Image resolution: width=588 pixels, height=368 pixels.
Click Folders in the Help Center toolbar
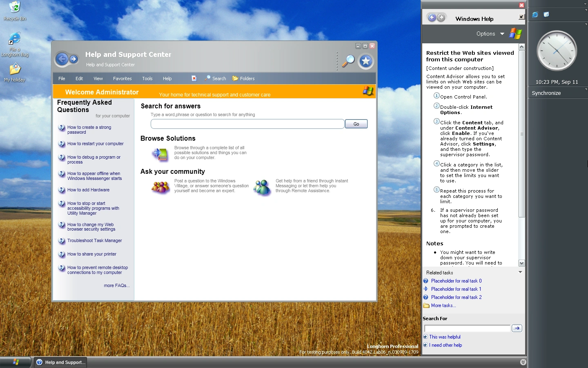243,78
